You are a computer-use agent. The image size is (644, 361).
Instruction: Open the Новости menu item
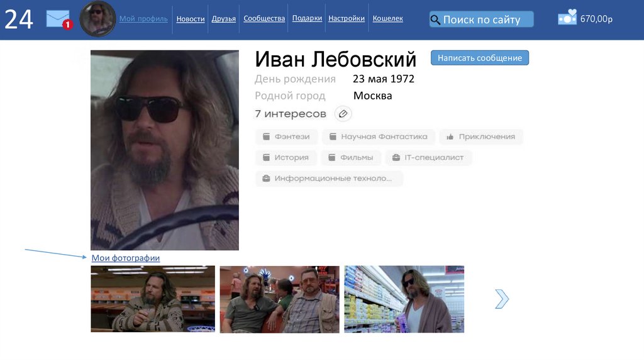pyautogui.click(x=190, y=19)
